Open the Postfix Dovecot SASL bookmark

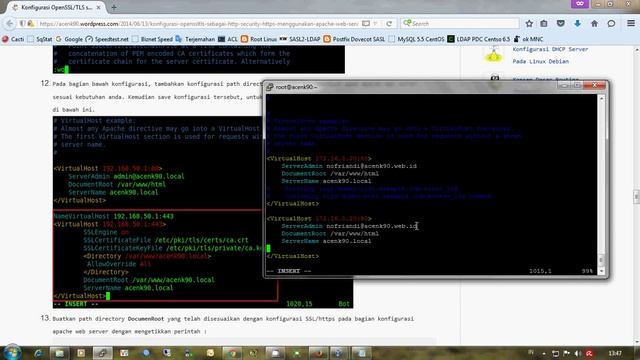354,39
